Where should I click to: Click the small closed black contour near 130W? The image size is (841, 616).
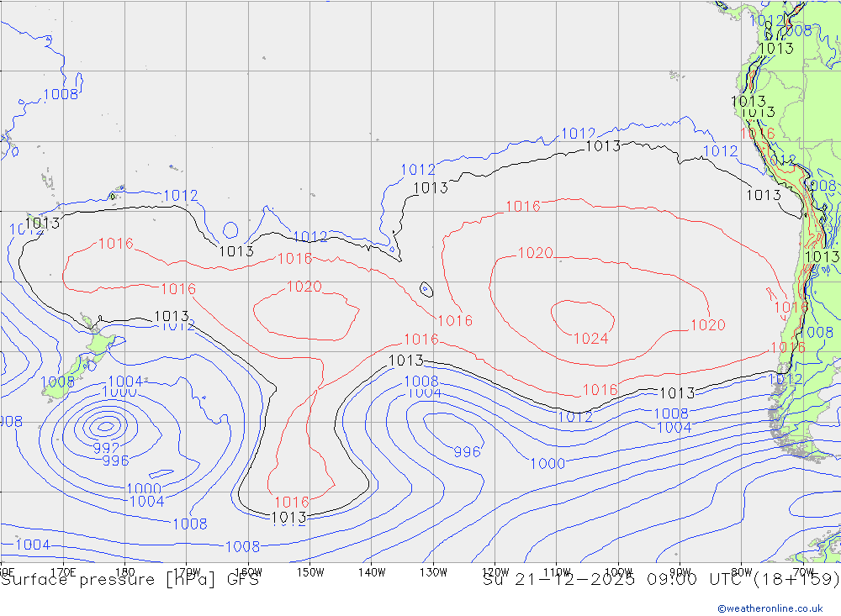pos(426,289)
